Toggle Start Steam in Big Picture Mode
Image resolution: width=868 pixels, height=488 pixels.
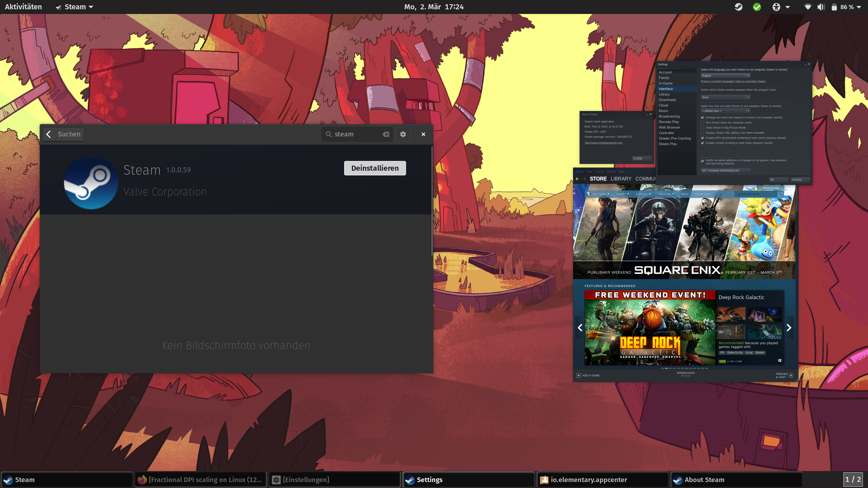[x=702, y=128]
